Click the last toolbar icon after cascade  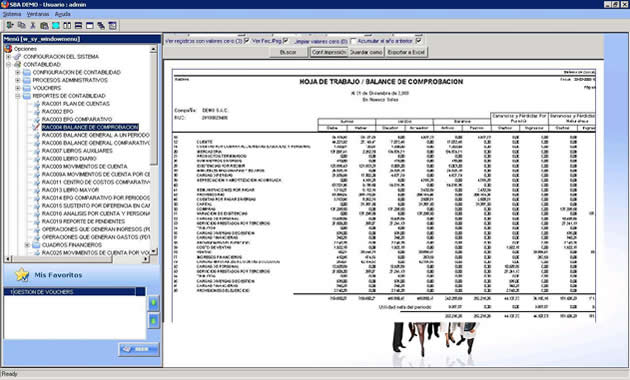112,25
